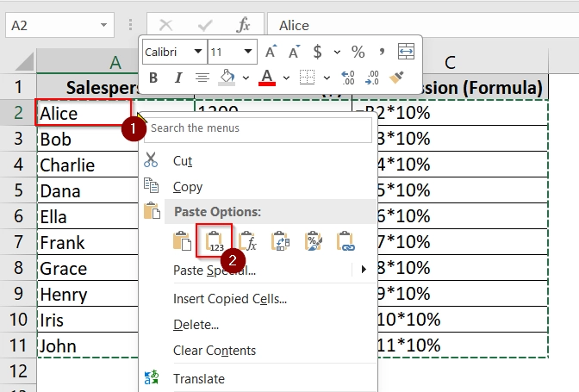This screenshot has height=392, width=579.
Task: Apply Accounting dollar number format
Action: [317, 52]
